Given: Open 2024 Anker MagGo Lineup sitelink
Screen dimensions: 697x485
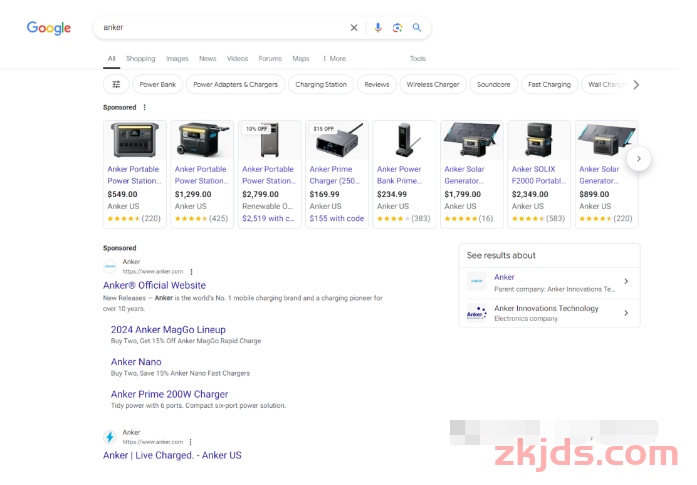Looking at the screenshot, I should point(168,330).
